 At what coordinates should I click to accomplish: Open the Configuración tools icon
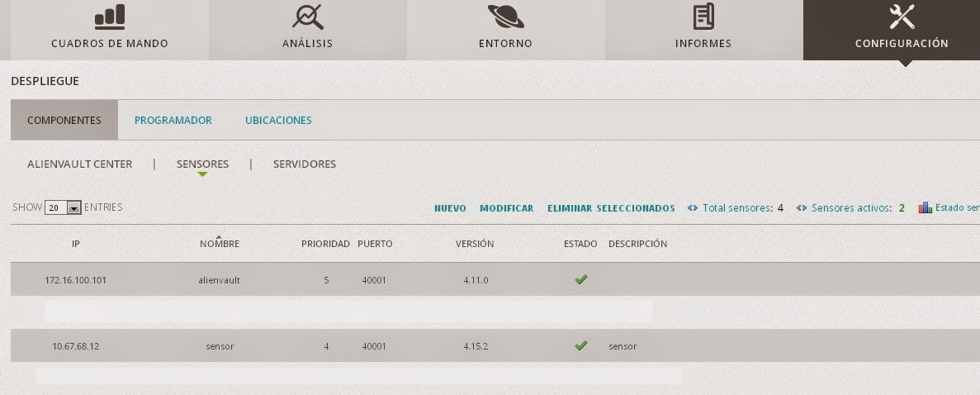pyautogui.click(x=902, y=17)
